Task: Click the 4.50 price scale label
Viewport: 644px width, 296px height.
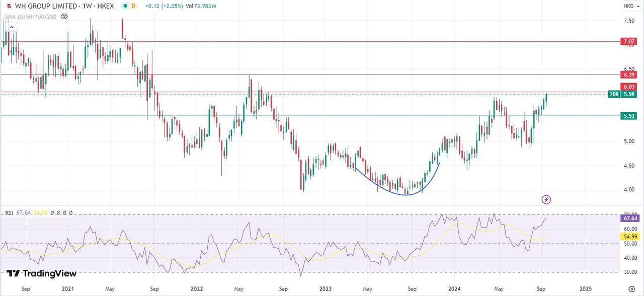Action: [629, 166]
